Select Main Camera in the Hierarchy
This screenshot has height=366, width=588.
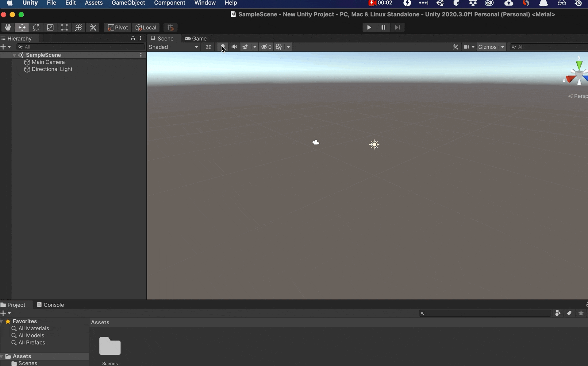click(x=48, y=62)
